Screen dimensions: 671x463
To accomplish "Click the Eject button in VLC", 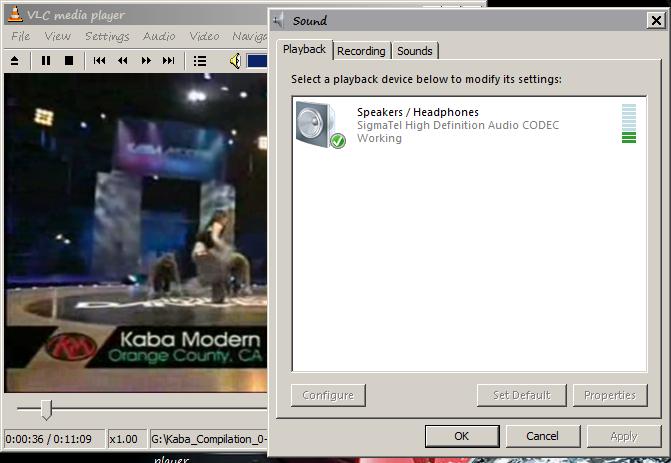I will click(x=15, y=61).
